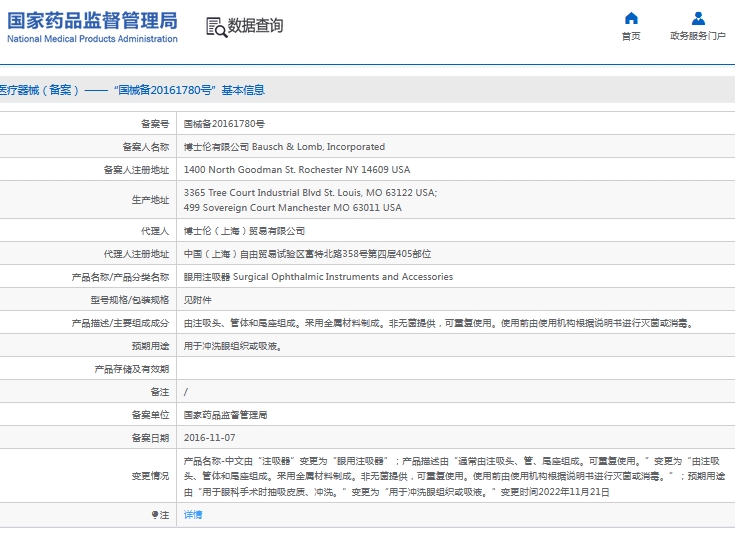Screen dimensions: 735x533
Task: Click the 变更情况 label
Action: point(150,476)
